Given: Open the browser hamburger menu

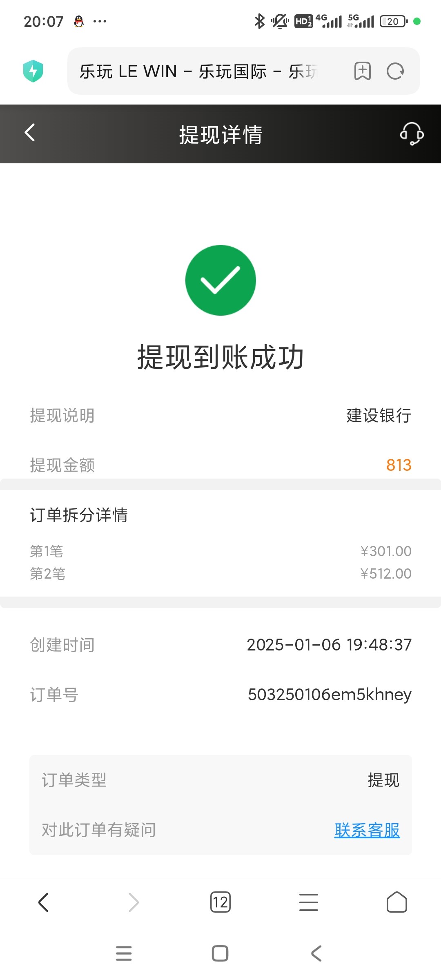Looking at the screenshot, I should click(x=308, y=902).
